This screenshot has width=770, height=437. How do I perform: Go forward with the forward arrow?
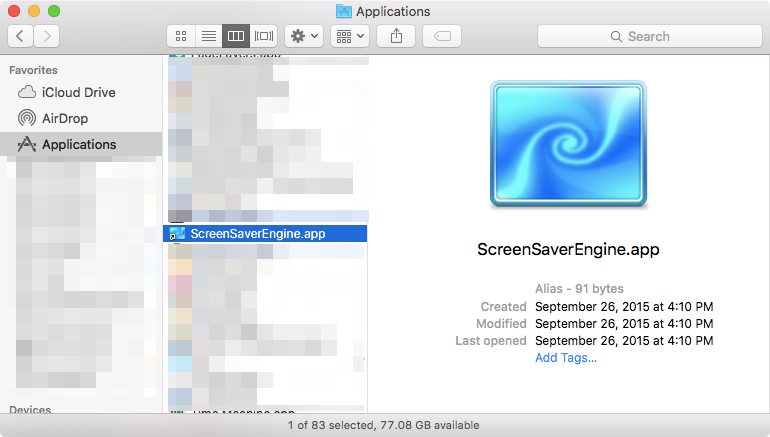[47, 36]
